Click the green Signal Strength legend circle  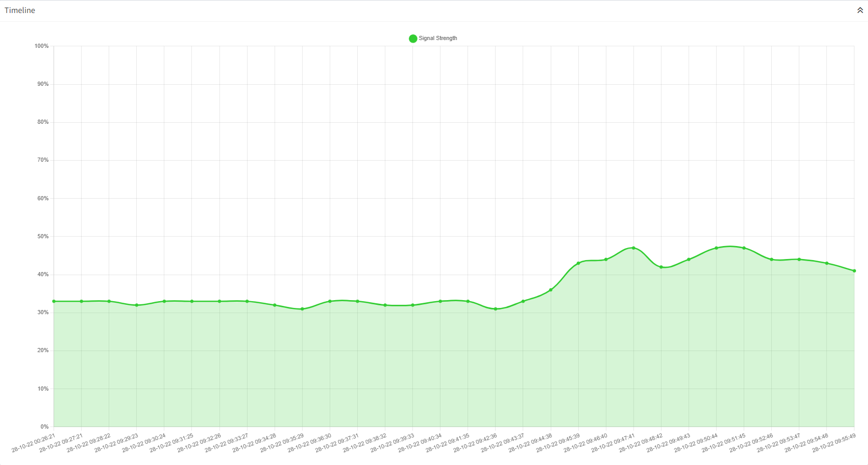(x=413, y=38)
